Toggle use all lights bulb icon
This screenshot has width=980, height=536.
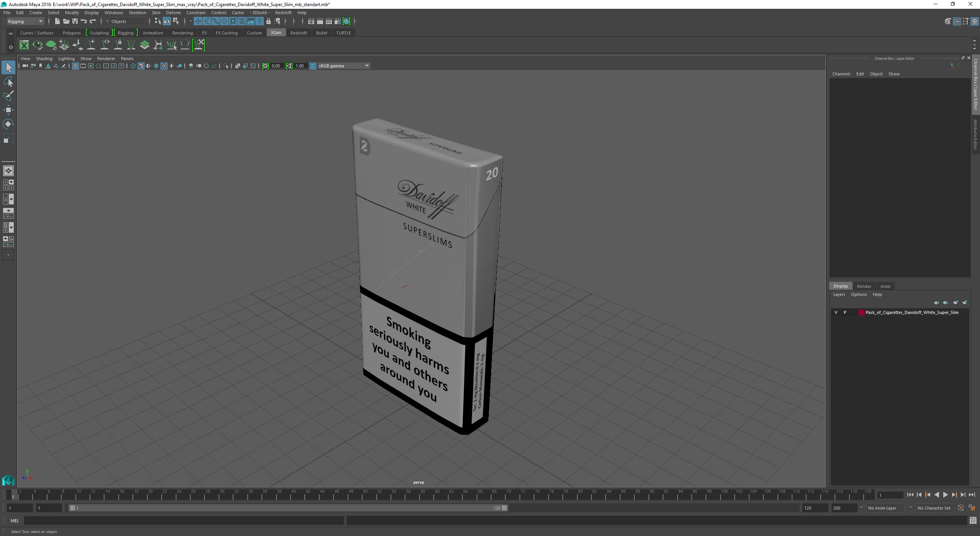click(171, 66)
